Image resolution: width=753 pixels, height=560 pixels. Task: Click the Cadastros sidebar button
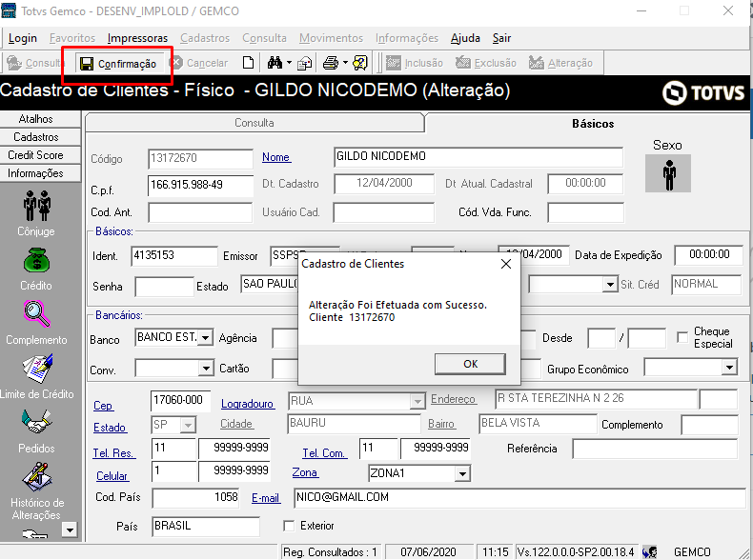pyautogui.click(x=36, y=137)
